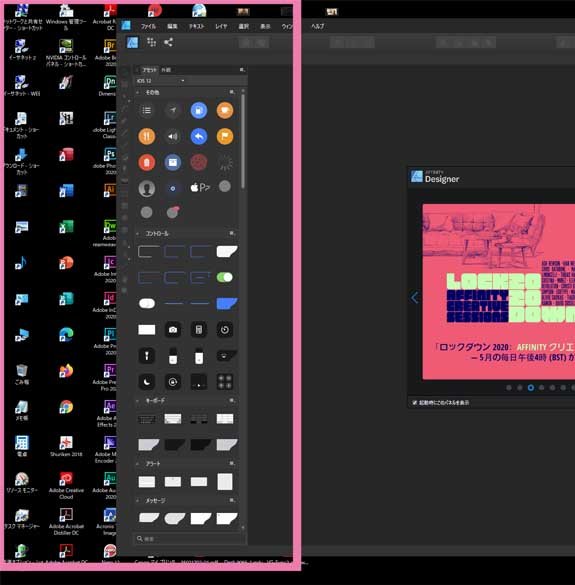Image resolution: width=575 pixels, height=585 pixels.
Task: Select the green on-switch toggle asset
Action: 225,277
